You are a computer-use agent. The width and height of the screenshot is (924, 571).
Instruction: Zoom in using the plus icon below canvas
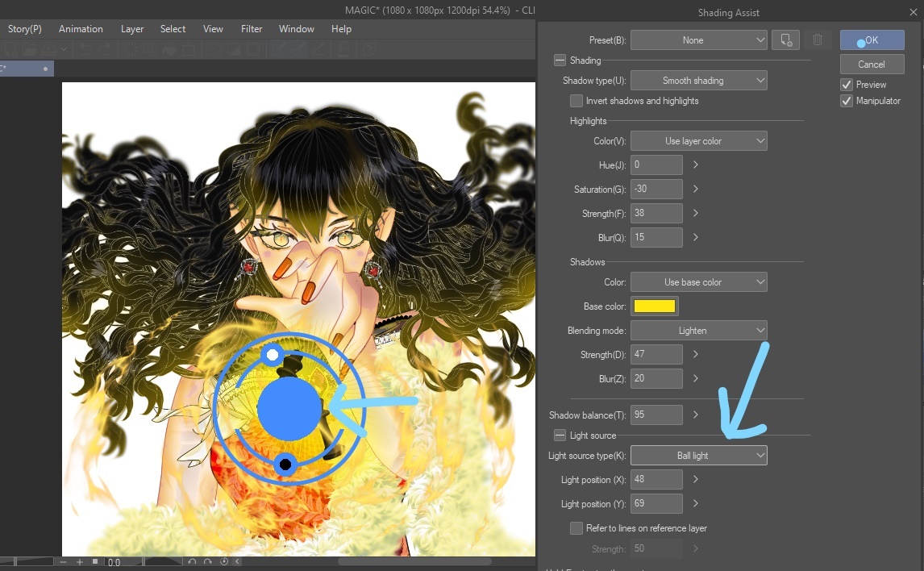80,562
